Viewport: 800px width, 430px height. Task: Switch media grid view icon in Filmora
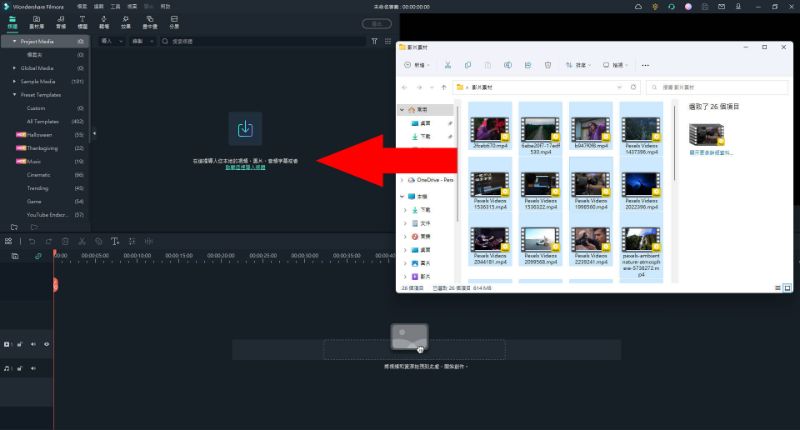(388, 41)
